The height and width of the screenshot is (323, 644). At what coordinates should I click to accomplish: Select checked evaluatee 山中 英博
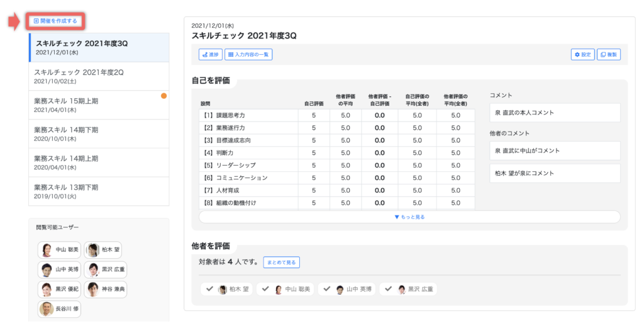pos(347,289)
